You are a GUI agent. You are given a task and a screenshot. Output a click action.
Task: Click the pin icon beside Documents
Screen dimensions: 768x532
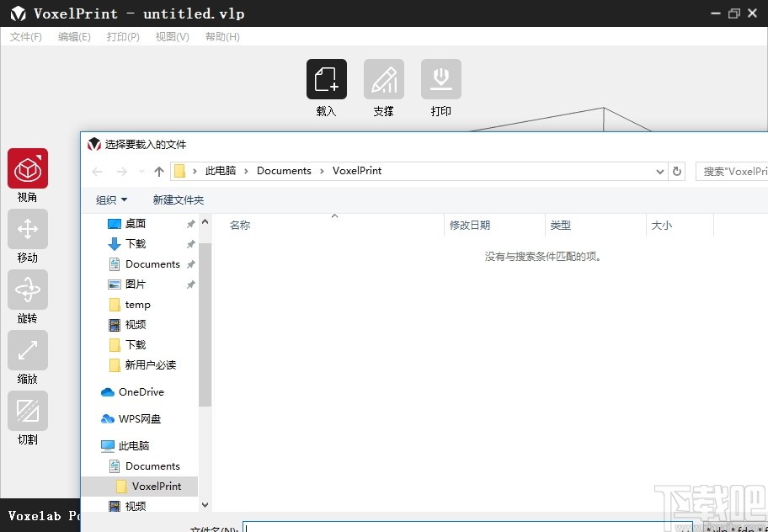click(190, 264)
